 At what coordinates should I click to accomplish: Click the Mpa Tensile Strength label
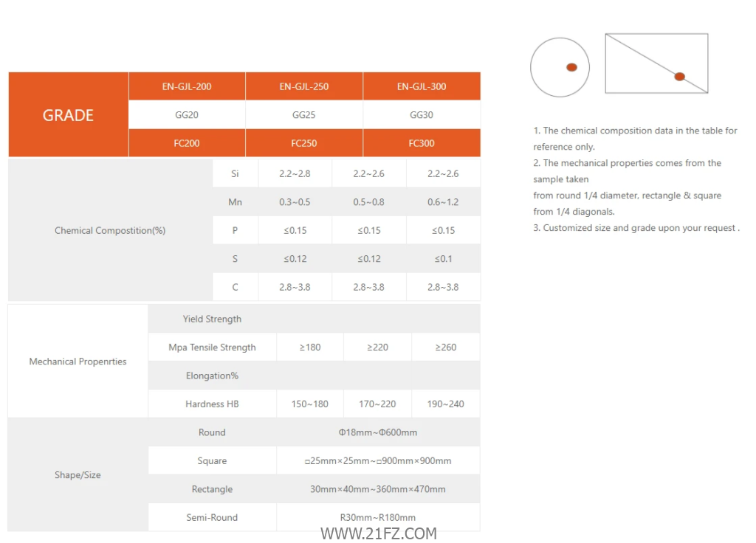coord(212,347)
